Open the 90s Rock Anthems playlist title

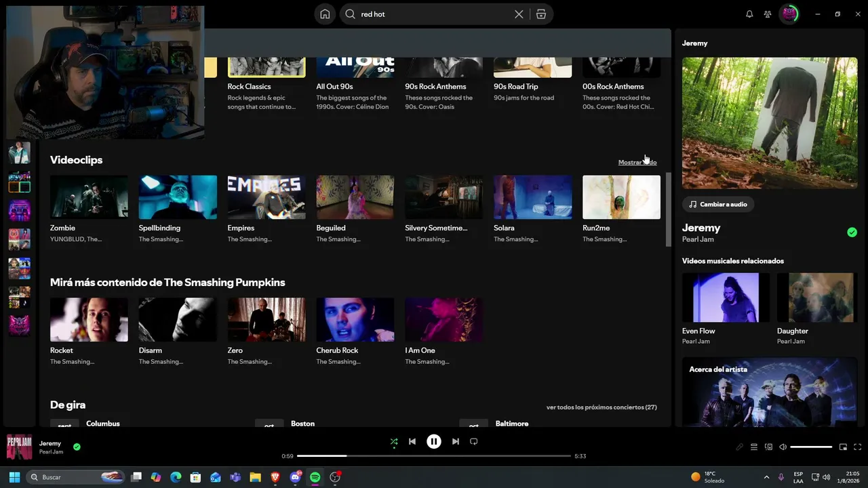435,87
